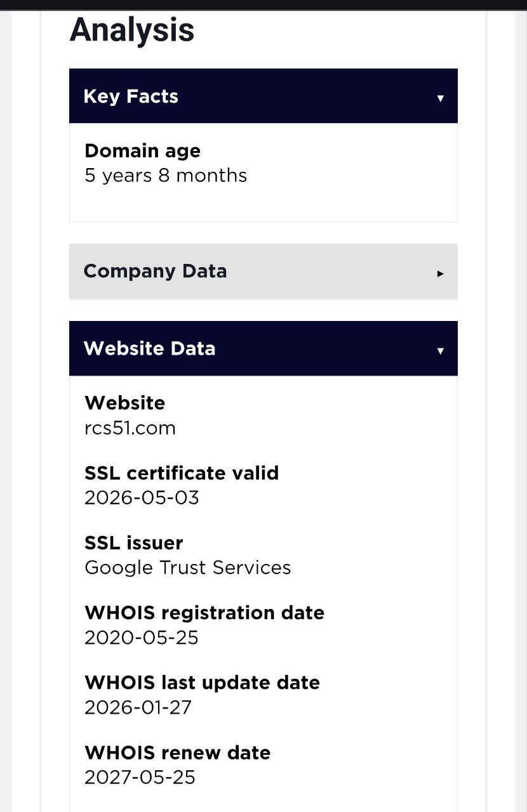Viewport: 527px width, 812px height.
Task: Collapse the Website Data section arrow
Action: [440, 350]
